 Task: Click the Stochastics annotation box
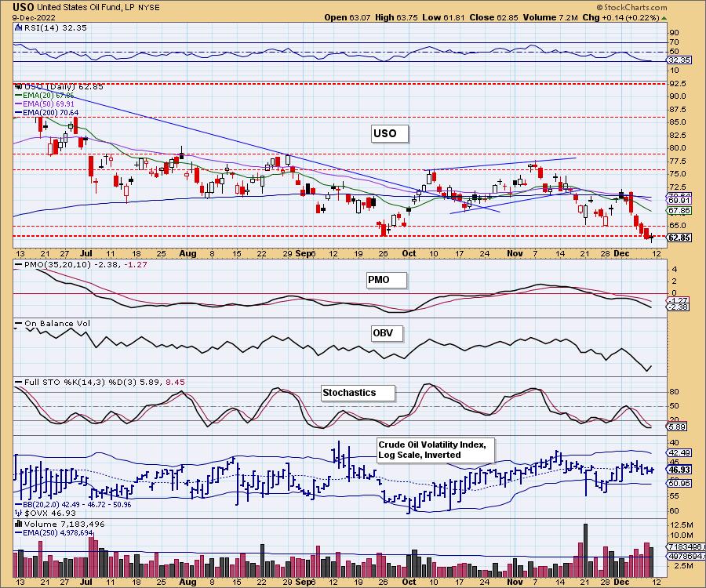pos(358,393)
